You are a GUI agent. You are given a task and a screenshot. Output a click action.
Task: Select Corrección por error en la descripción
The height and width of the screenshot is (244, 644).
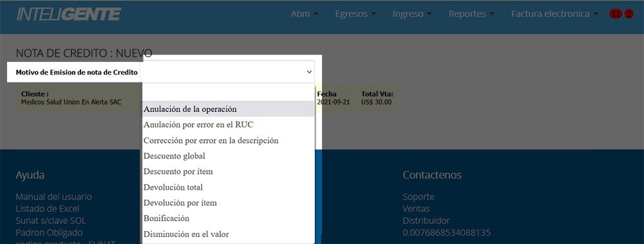pos(229,140)
